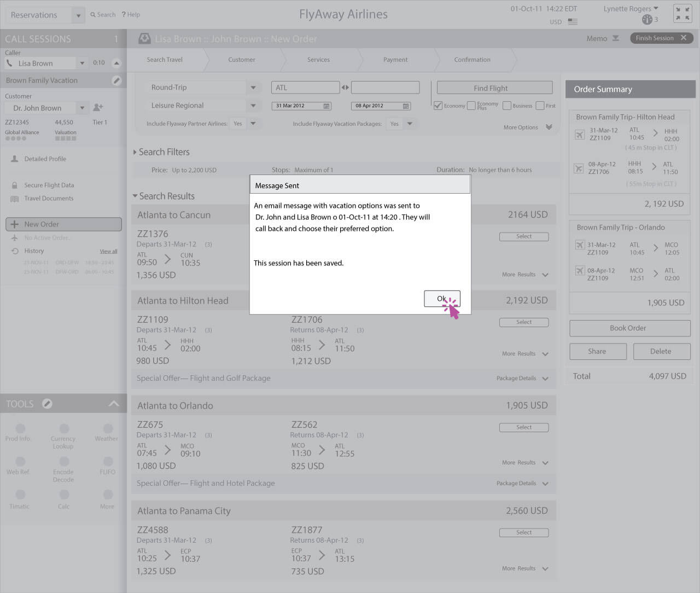Image resolution: width=700 pixels, height=593 pixels.
Task: Open the Reservations dropdown menu
Action: pyautogui.click(x=78, y=15)
